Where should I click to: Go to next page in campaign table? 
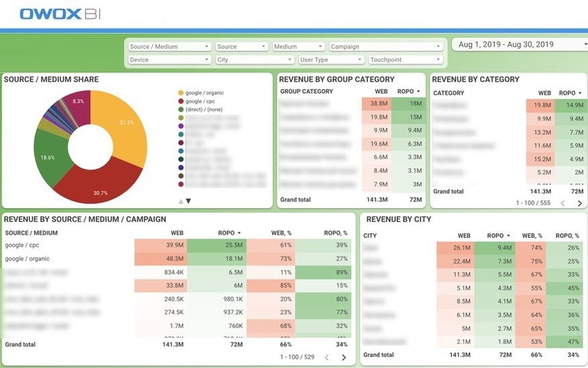[x=344, y=358]
